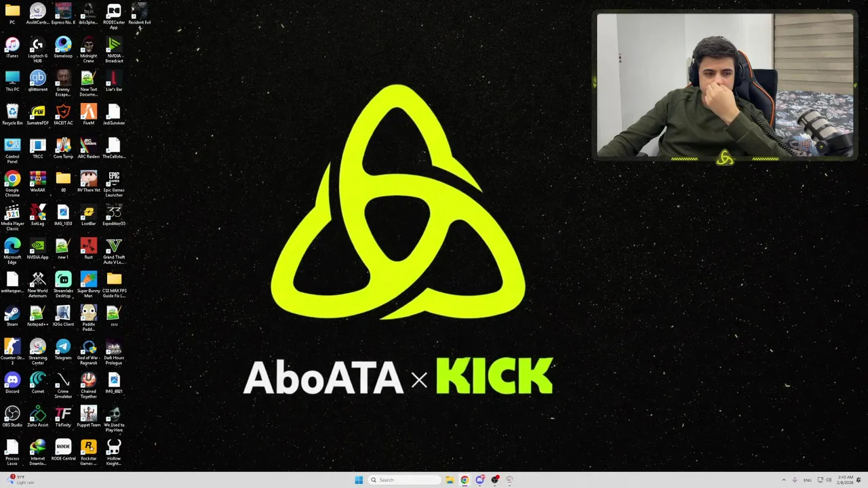868x488 pixels.
Task: Launch Google Chrome from the desktop
Action: click(x=12, y=184)
